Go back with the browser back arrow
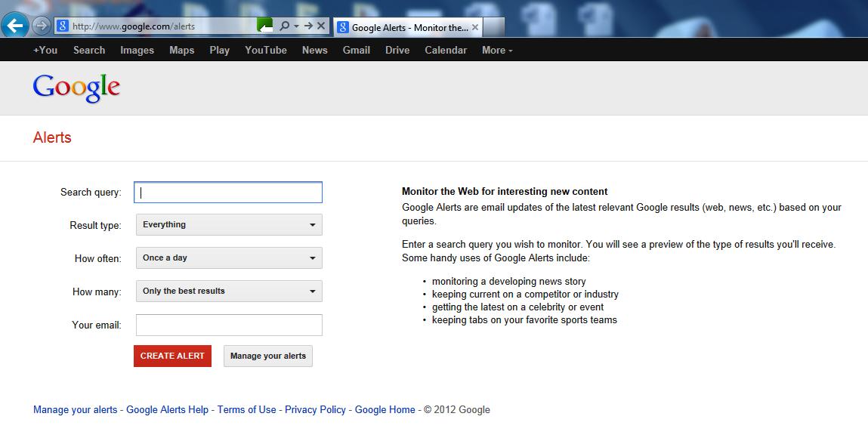This screenshot has height=438, width=868. tap(15, 25)
